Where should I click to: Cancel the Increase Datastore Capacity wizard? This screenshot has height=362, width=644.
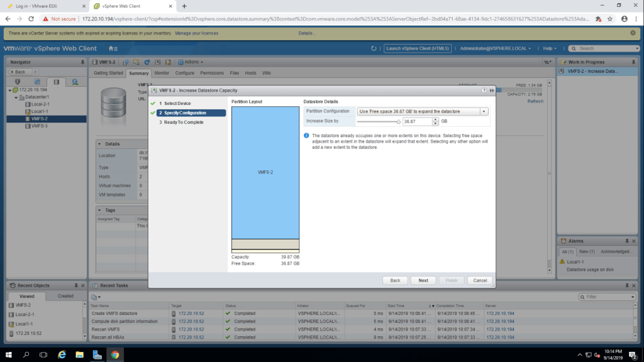coord(480,280)
